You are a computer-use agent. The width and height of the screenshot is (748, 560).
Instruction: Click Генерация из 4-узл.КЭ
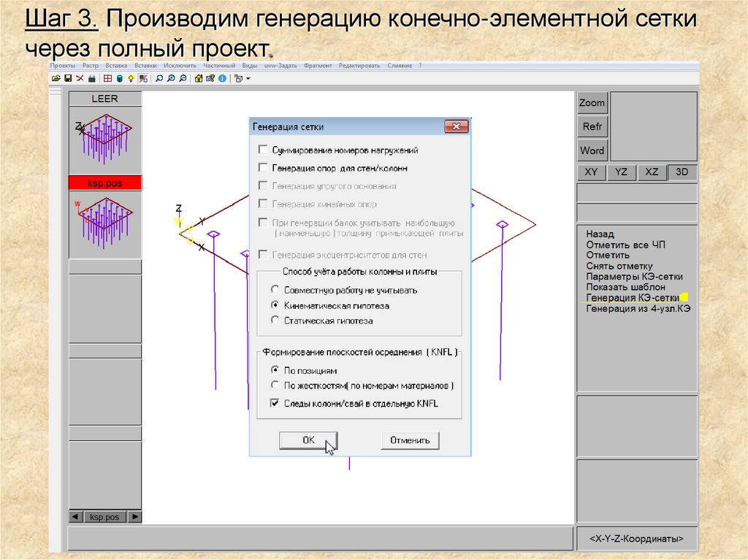point(638,309)
